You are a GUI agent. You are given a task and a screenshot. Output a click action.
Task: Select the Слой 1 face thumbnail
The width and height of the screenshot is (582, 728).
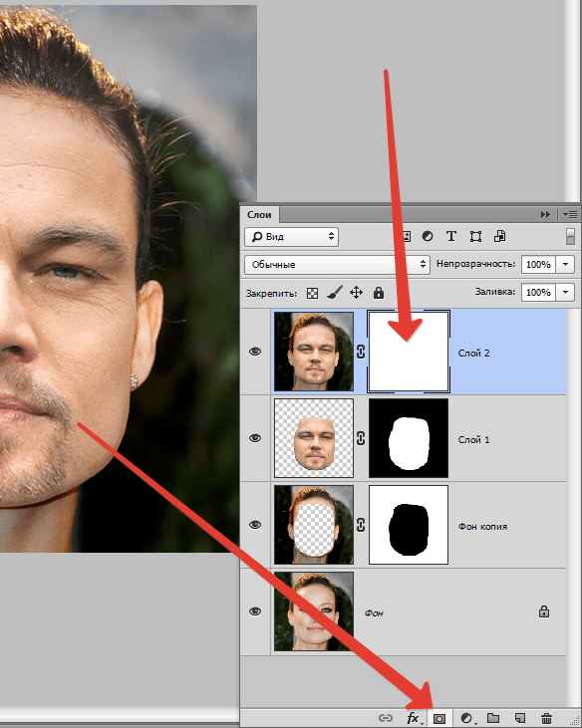coord(314,438)
